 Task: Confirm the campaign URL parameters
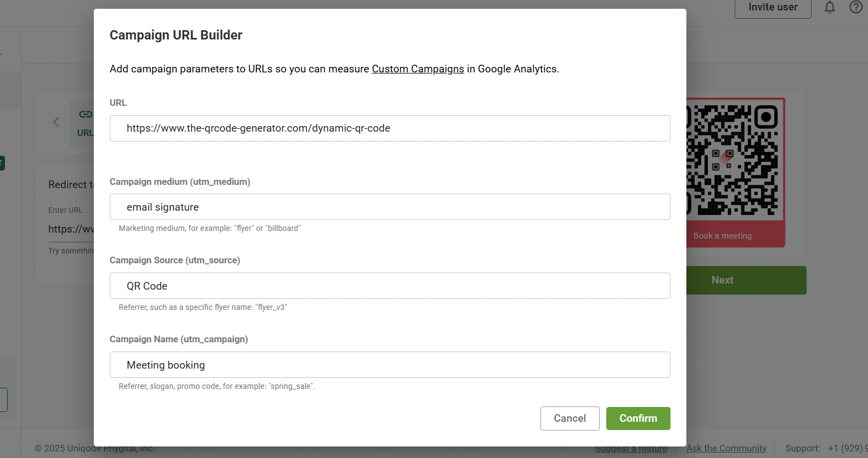pos(638,419)
